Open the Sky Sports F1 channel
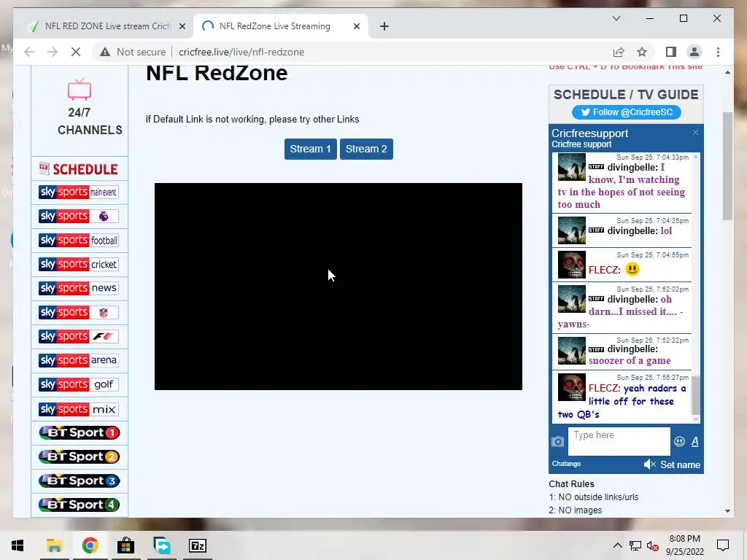747x560 pixels. 79,336
